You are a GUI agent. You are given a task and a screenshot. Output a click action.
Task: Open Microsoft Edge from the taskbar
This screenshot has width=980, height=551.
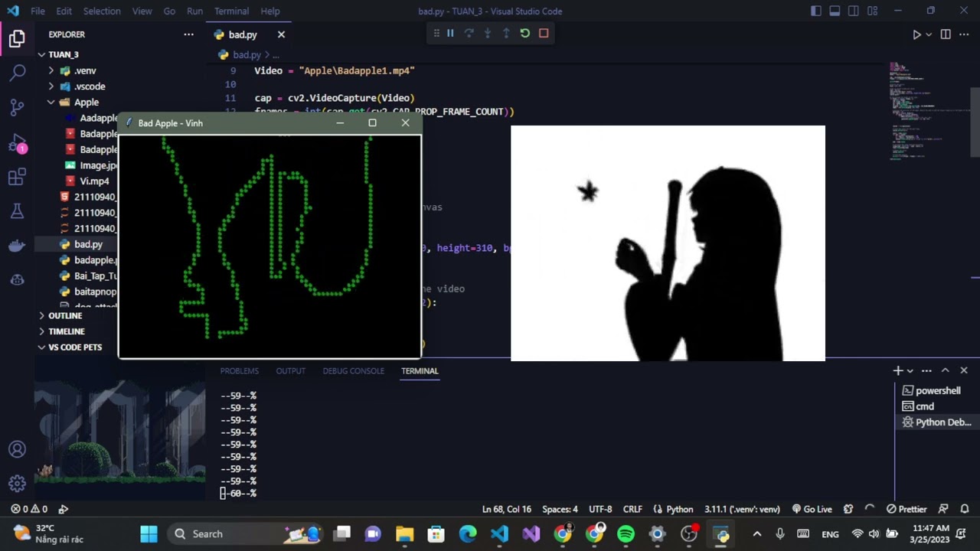[x=468, y=533]
